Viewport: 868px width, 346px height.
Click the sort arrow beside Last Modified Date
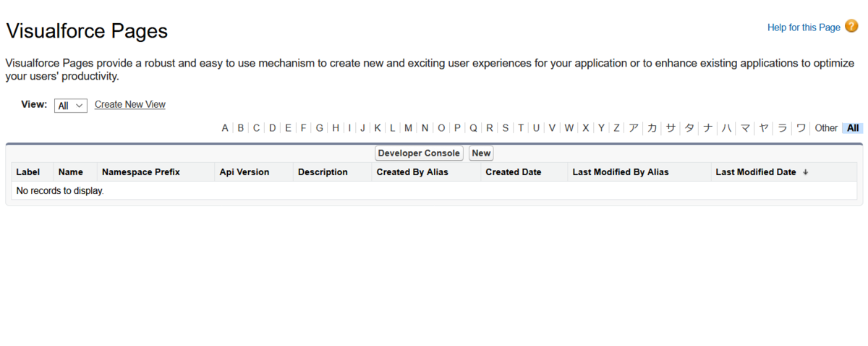coord(805,172)
